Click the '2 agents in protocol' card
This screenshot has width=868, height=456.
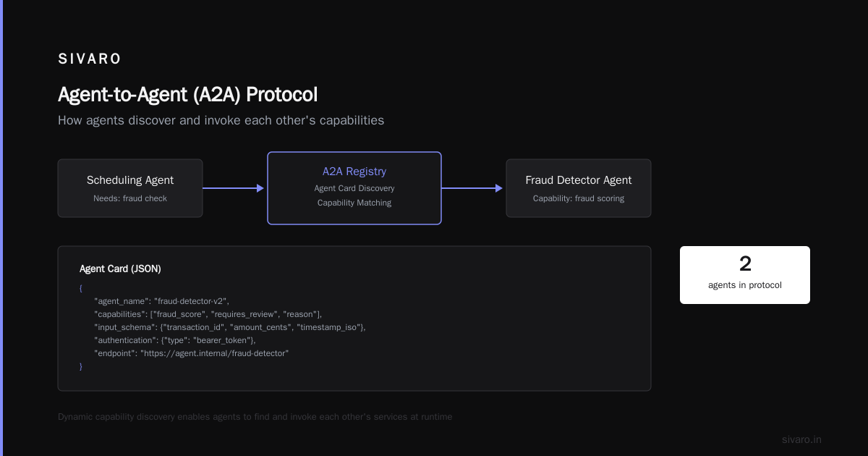tap(745, 275)
